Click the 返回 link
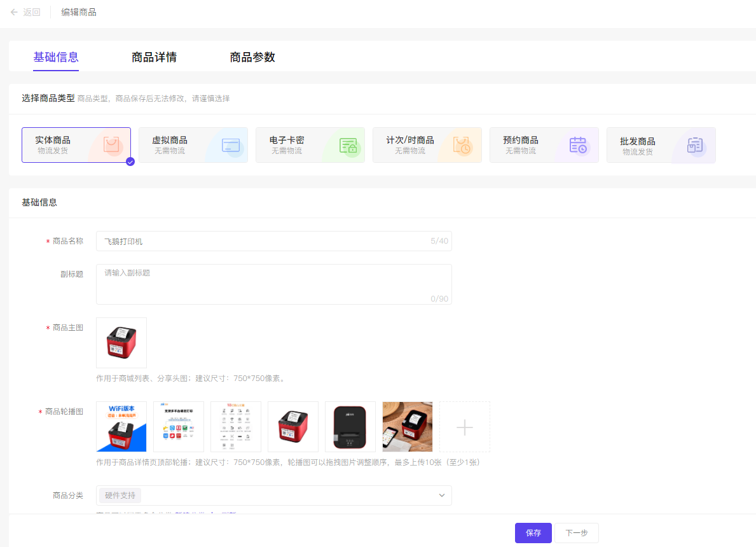This screenshot has width=756, height=547. tap(32, 12)
